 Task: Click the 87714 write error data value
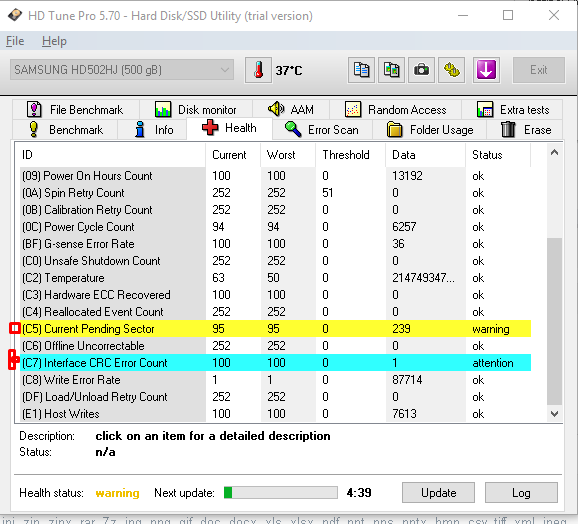pyautogui.click(x=407, y=380)
